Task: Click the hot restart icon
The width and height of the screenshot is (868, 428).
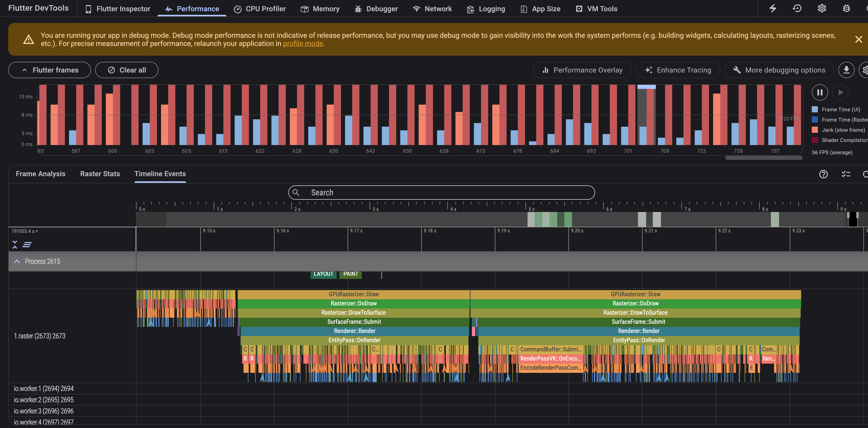Action: 797,8
